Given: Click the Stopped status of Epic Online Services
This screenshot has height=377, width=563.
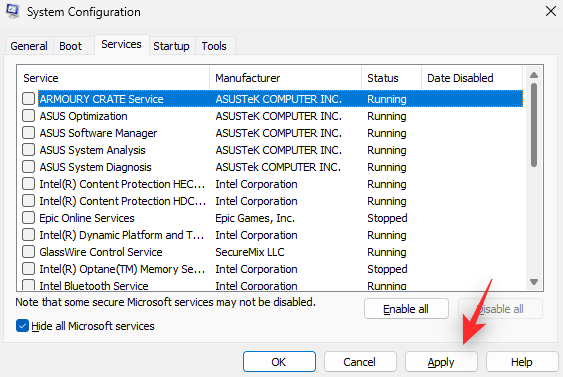Looking at the screenshot, I should 387,218.
